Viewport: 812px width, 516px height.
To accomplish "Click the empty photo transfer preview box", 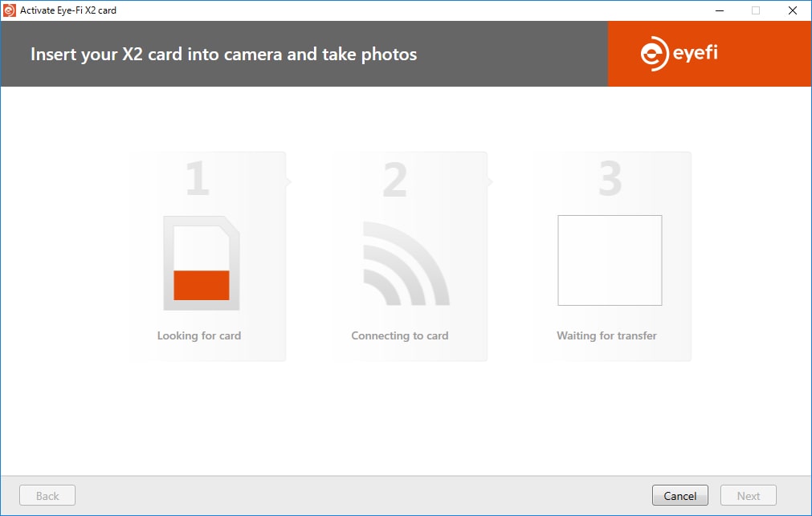I will (610, 260).
